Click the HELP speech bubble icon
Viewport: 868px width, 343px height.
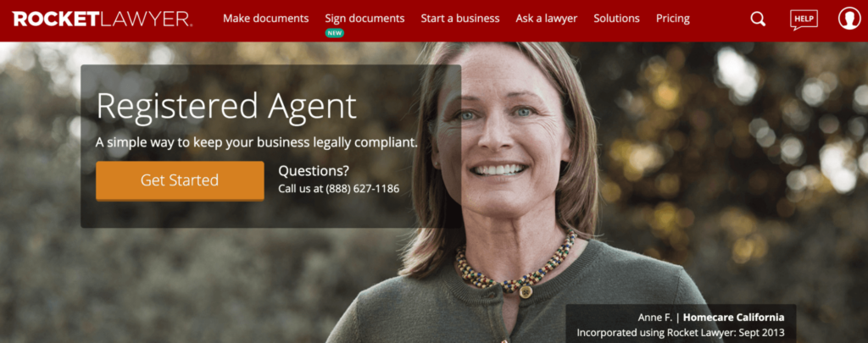pyautogui.click(x=804, y=19)
